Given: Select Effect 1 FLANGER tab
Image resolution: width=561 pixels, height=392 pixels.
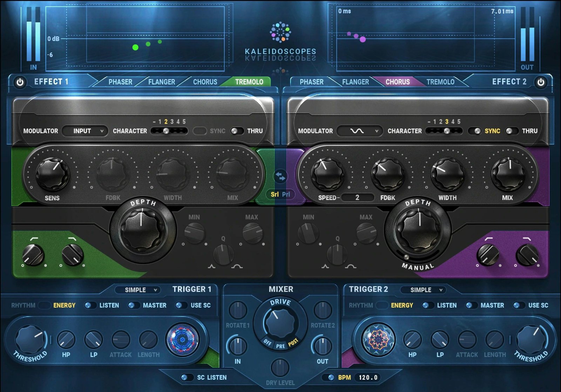Looking at the screenshot, I should tap(162, 82).
